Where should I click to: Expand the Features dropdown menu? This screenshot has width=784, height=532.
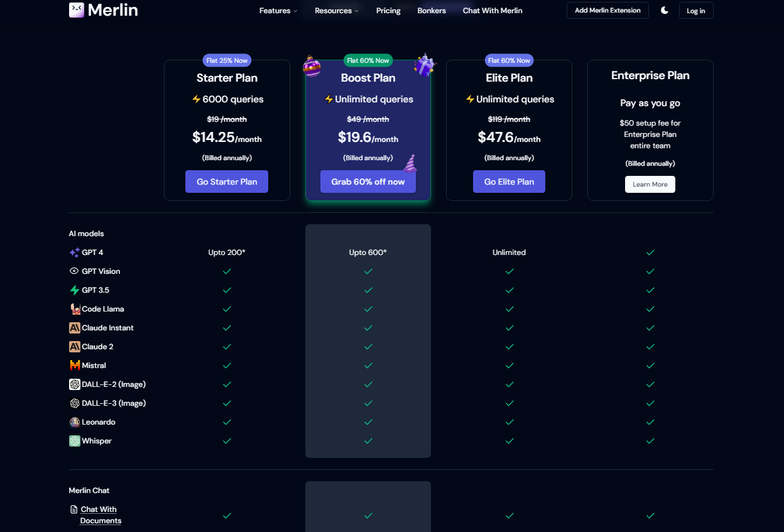[x=278, y=11]
